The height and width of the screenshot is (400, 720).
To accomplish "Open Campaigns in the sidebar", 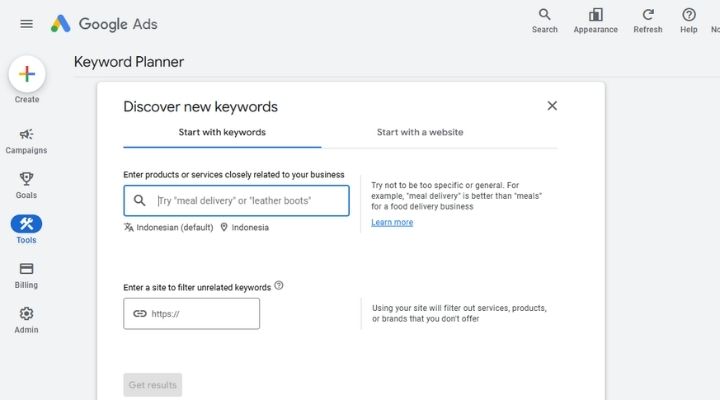I will click(x=26, y=141).
